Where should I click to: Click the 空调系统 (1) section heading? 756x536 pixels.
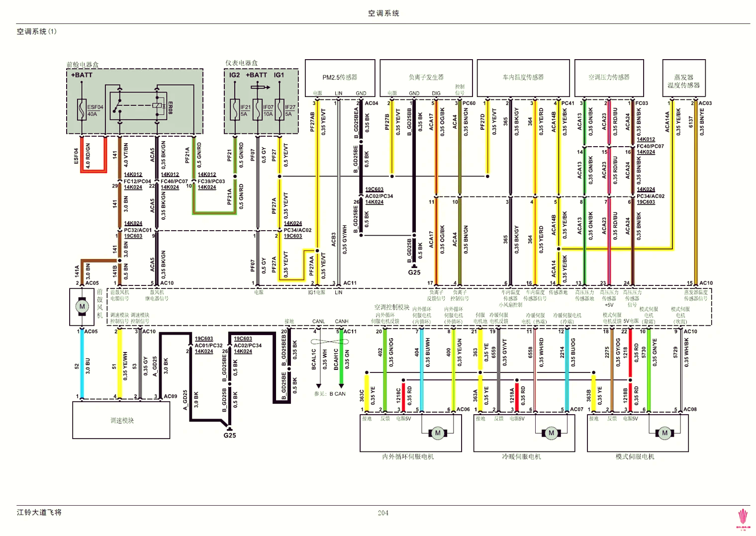pos(37,31)
